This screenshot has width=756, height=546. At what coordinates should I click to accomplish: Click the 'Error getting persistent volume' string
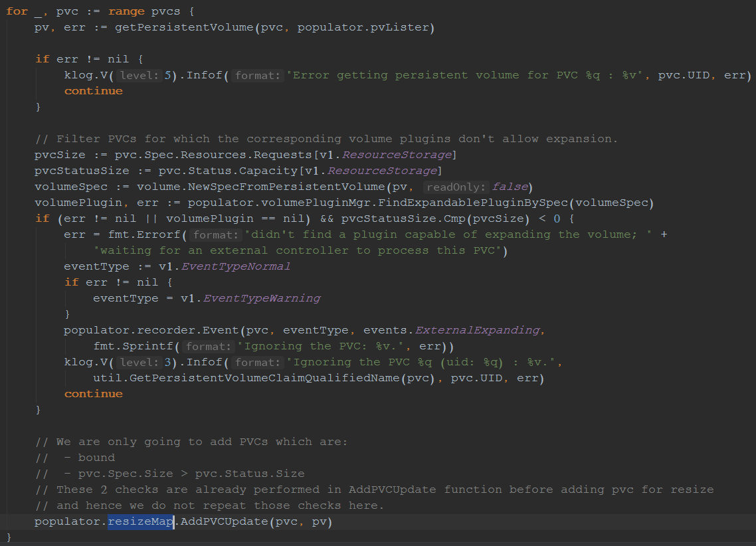(x=464, y=75)
